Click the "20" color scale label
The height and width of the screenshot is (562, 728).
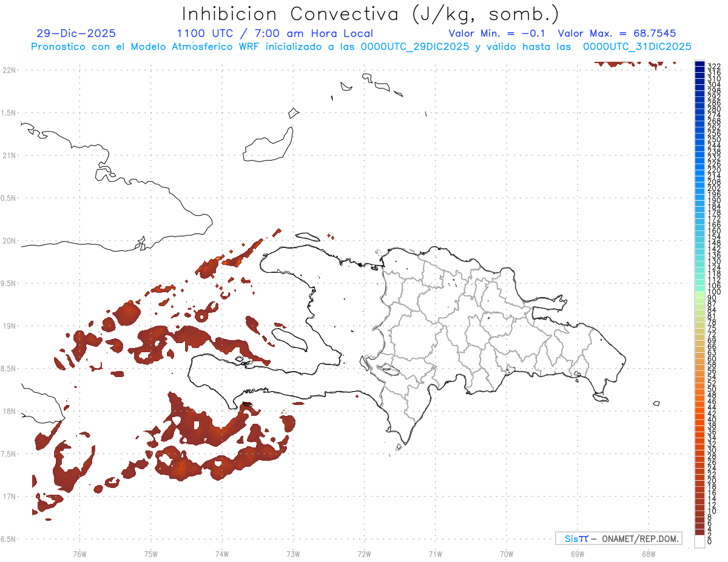pyautogui.click(x=712, y=480)
